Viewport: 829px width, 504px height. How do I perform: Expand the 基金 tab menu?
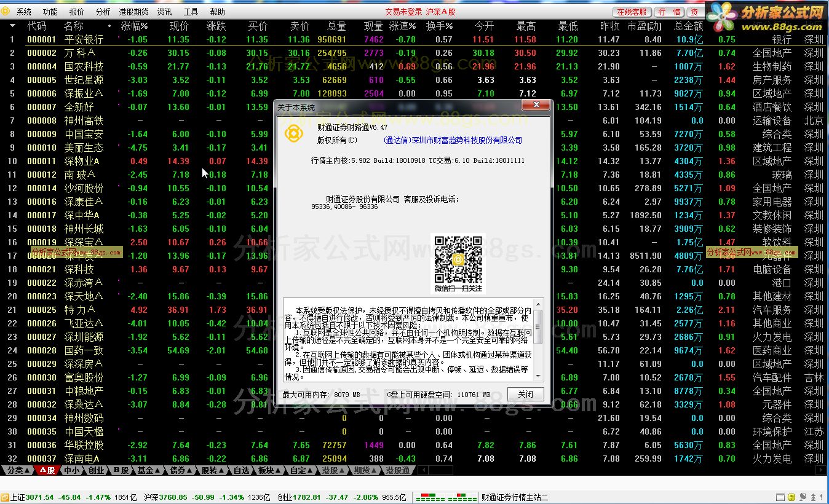click(148, 470)
